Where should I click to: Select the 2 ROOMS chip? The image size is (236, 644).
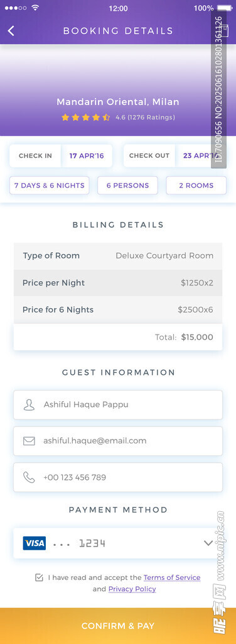(196, 186)
